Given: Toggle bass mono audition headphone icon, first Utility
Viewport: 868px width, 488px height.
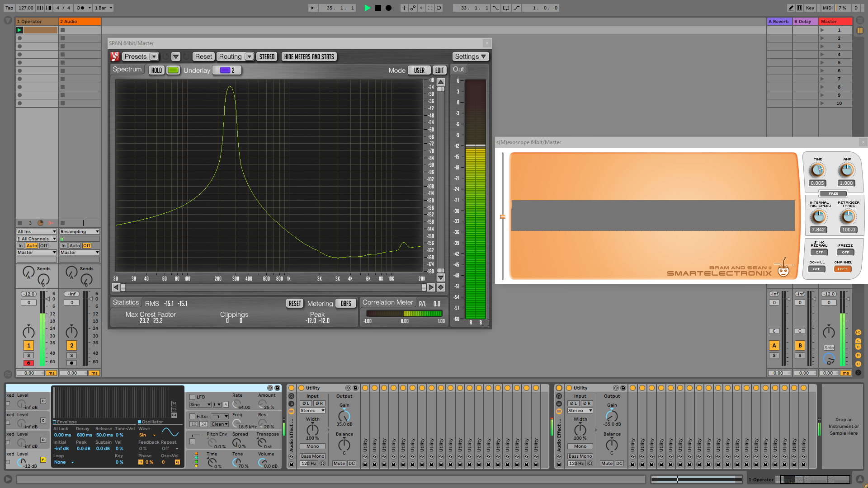Looking at the screenshot, I should click(322, 463).
